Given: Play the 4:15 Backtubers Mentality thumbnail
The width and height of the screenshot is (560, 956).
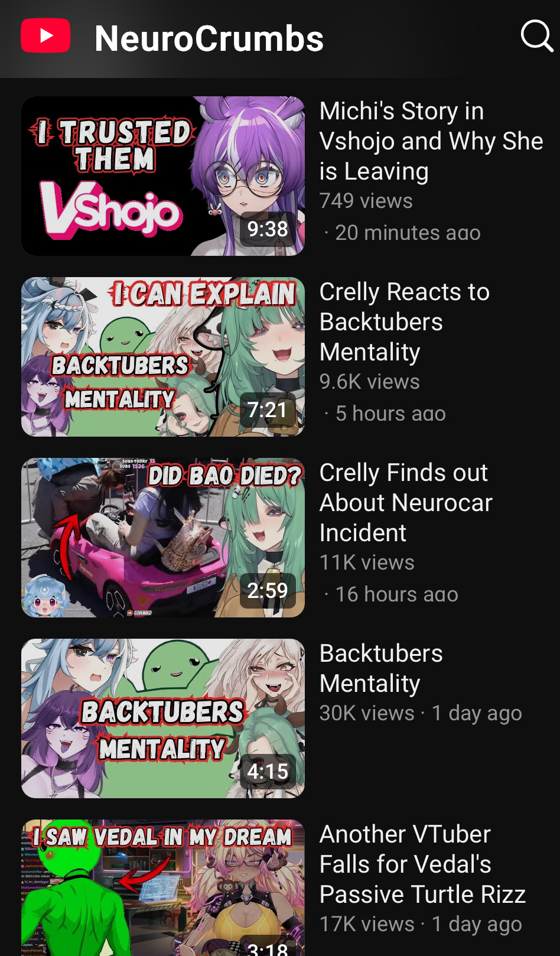Looking at the screenshot, I should pos(163,718).
